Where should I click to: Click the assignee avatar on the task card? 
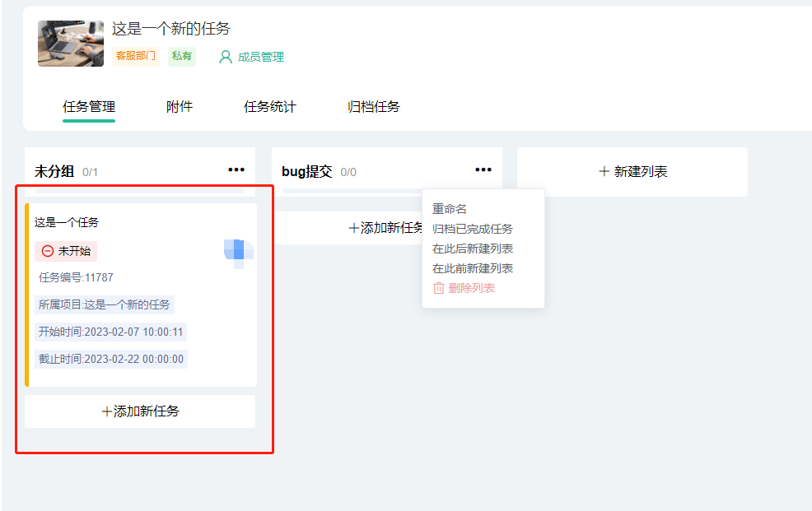point(237,252)
